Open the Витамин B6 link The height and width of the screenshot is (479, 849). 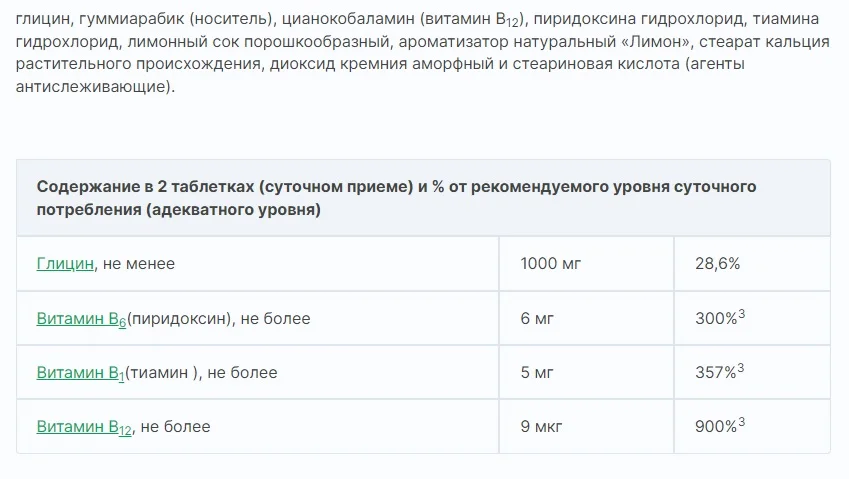[x=80, y=319]
